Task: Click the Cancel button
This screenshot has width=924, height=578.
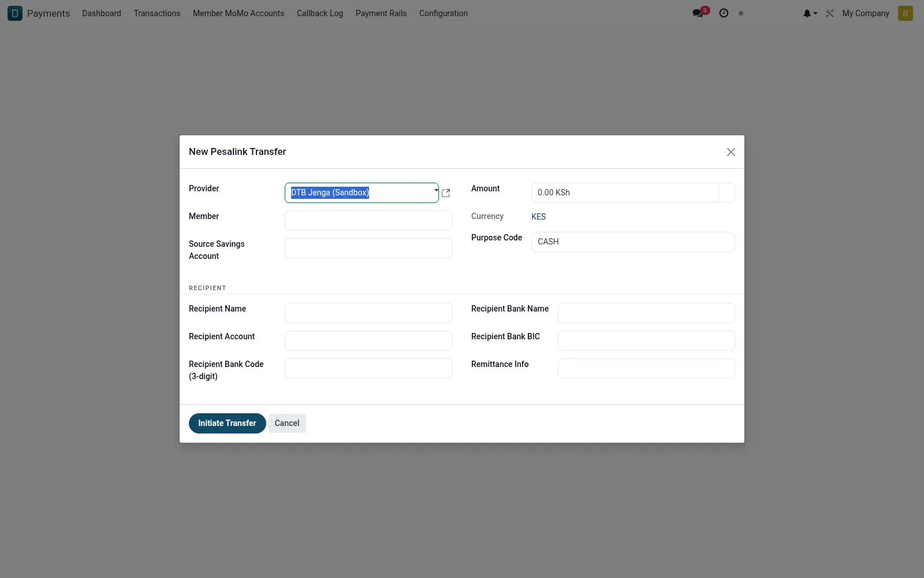Action: coord(287,424)
